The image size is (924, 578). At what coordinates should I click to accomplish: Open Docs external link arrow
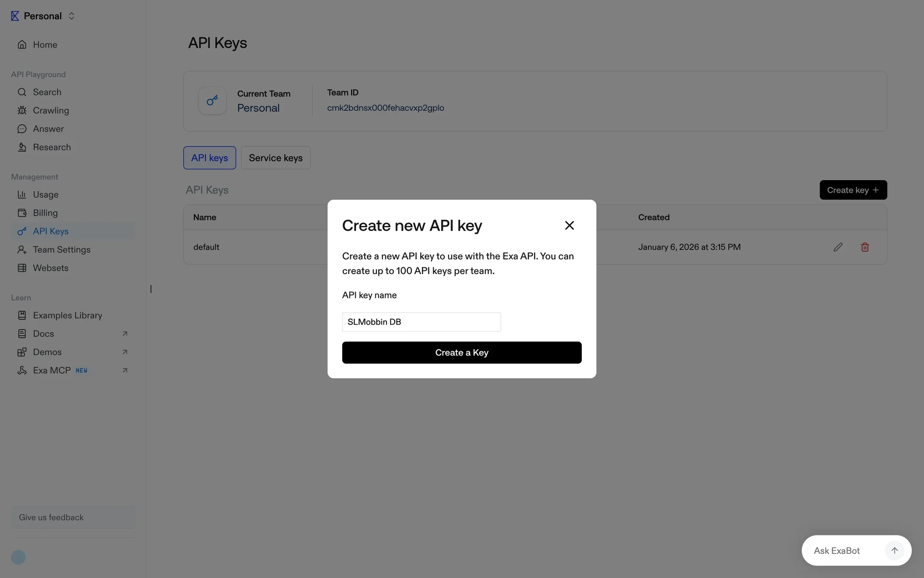pos(125,334)
